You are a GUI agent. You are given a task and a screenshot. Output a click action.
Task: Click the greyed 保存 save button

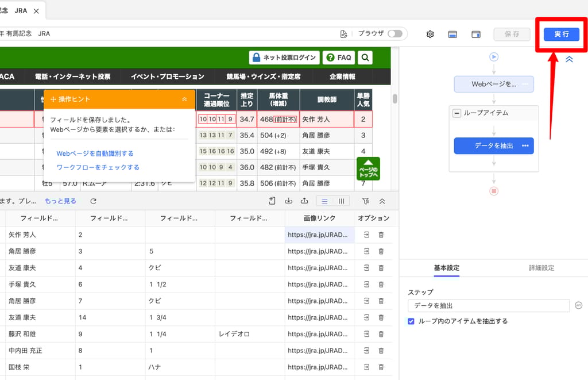coord(512,34)
